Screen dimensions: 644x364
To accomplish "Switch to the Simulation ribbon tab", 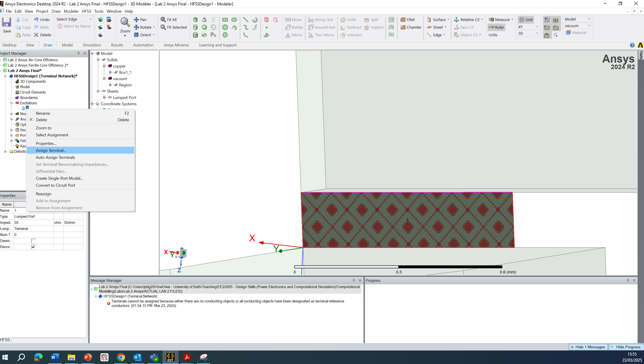I will click(x=92, y=45).
